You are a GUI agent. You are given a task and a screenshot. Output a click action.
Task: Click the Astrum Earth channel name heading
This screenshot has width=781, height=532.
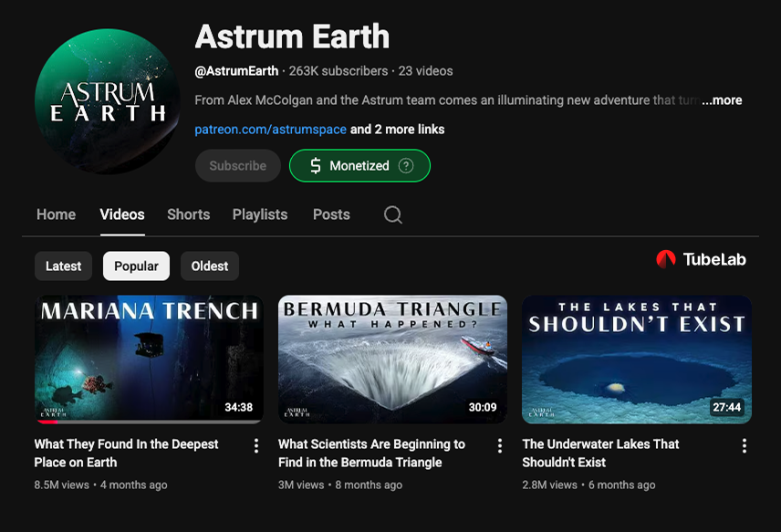coord(292,37)
